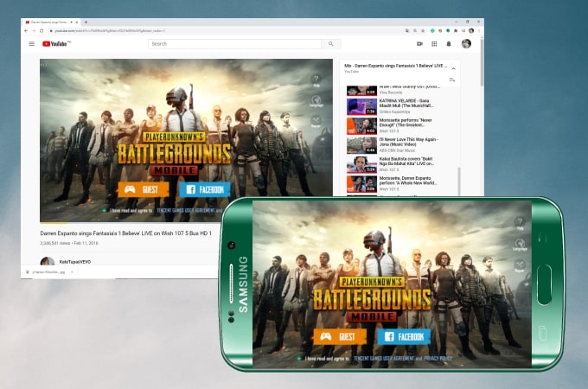Viewport: 588px width, 389px height.
Task: Click the browser forward arrow
Action: tap(34, 31)
